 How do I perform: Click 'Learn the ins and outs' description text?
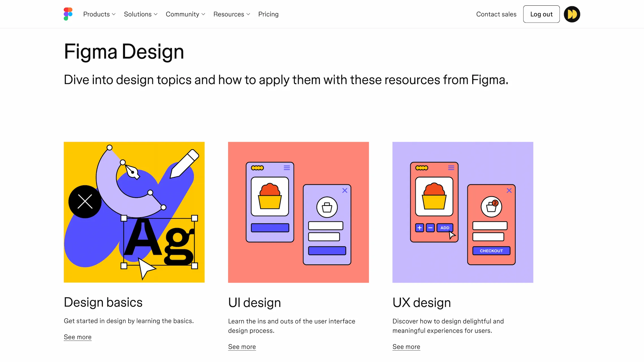(x=292, y=326)
